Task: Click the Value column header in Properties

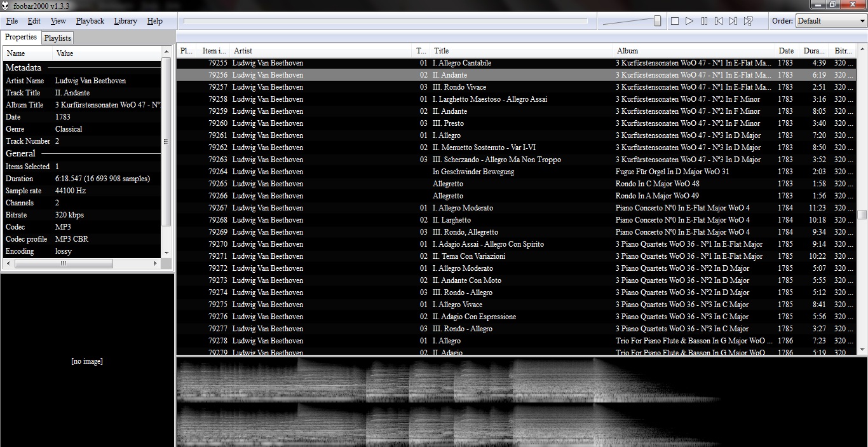Action: [x=107, y=53]
